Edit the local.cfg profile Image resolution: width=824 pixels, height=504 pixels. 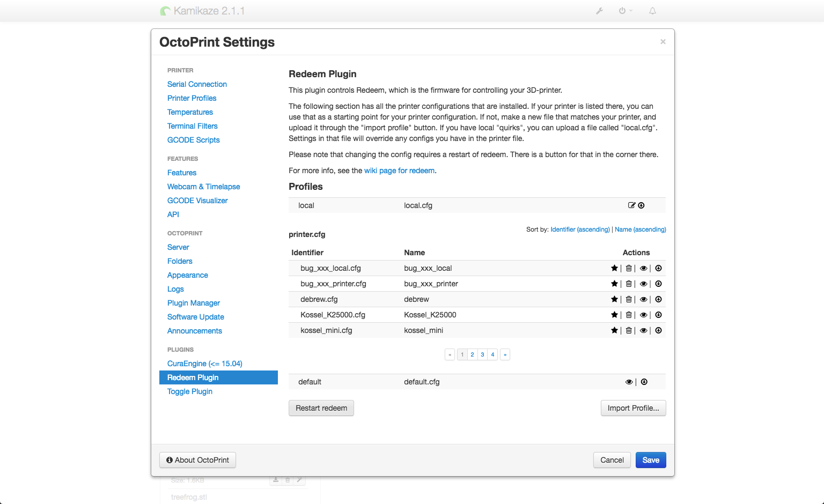click(632, 205)
